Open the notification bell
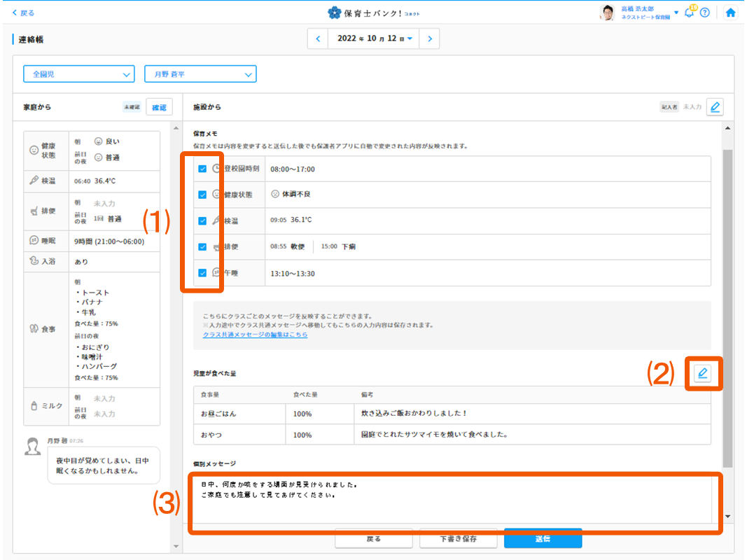The height and width of the screenshot is (560, 747). pos(689,13)
